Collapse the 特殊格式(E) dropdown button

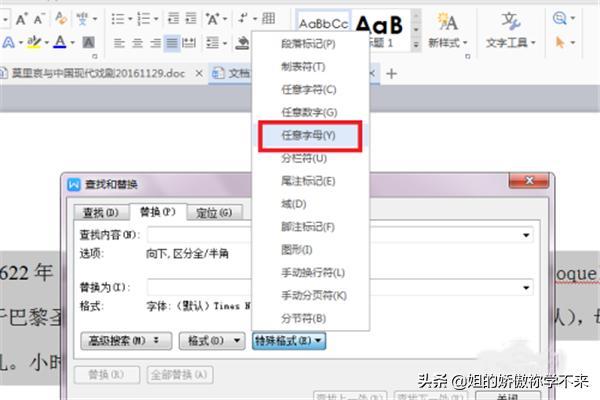(x=289, y=340)
